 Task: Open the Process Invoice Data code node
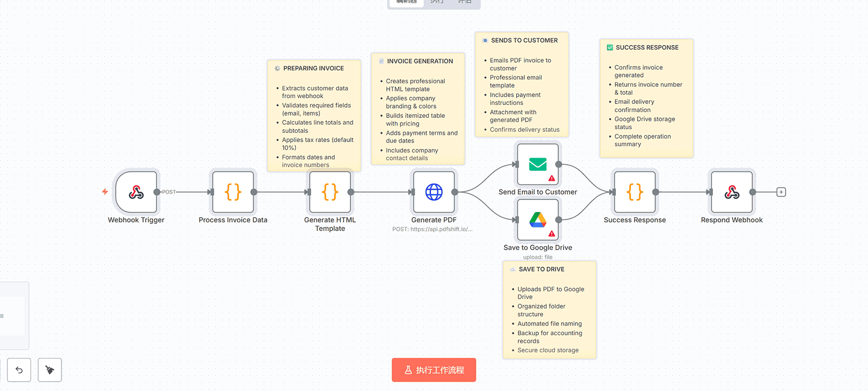[x=233, y=192]
